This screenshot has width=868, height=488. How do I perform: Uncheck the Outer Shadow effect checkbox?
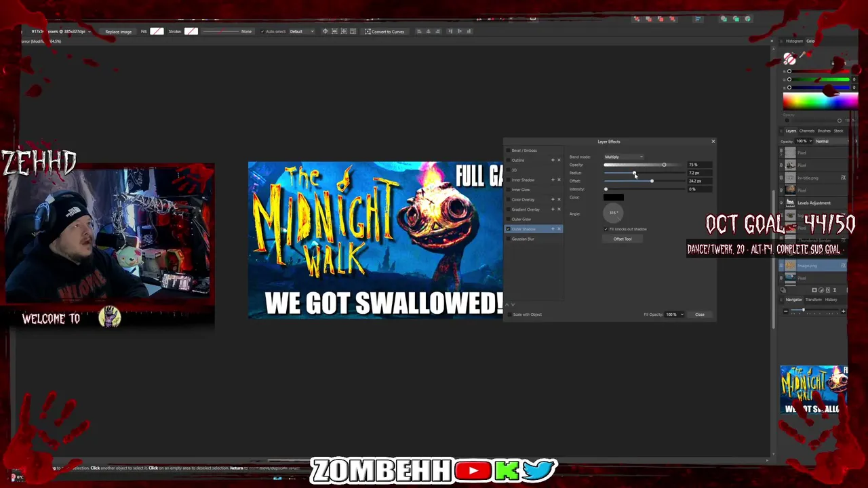[508, 229]
